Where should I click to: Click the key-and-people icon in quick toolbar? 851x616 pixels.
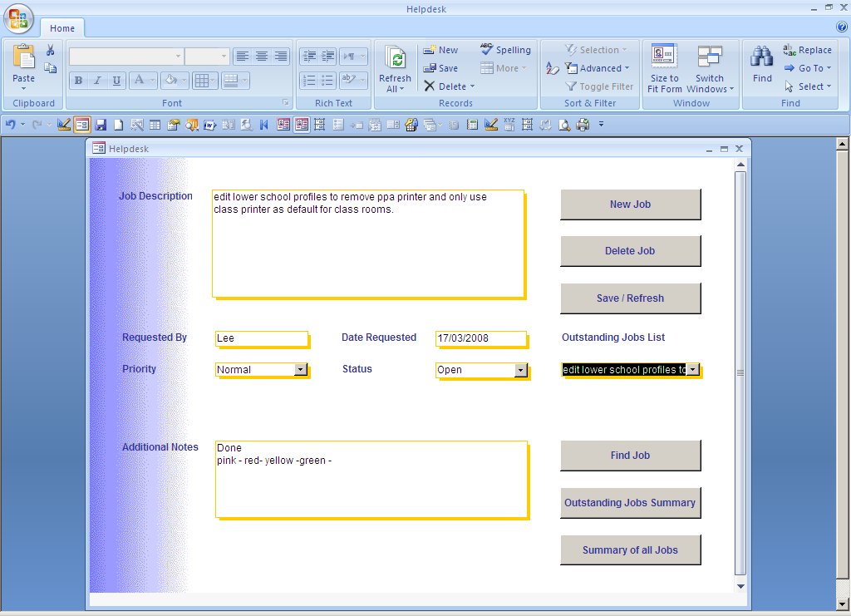pos(411,125)
